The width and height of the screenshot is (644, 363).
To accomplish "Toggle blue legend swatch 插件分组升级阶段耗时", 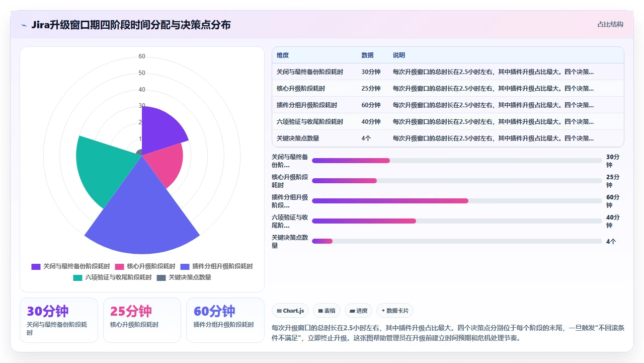I will pyautogui.click(x=185, y=266).
